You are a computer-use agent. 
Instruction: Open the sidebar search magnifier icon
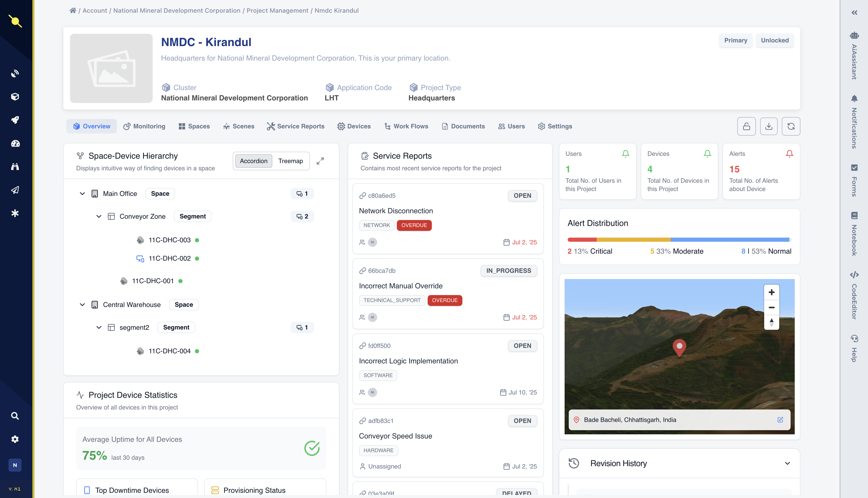point(15,416)
